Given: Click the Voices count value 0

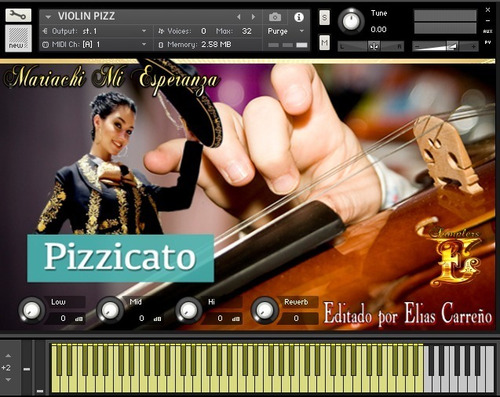Looking at the screenshot, I should tap(203, 31).
